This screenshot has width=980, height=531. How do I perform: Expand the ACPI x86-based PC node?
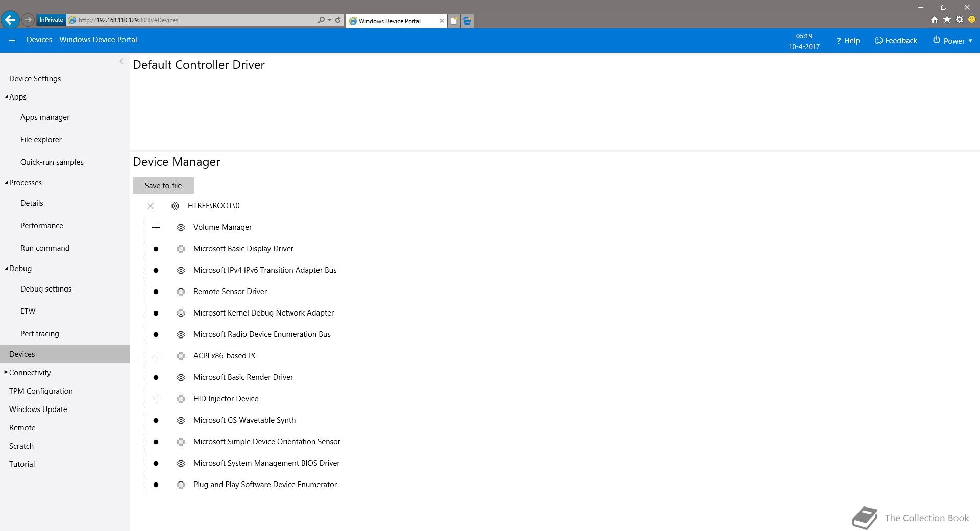pos(156,356)
